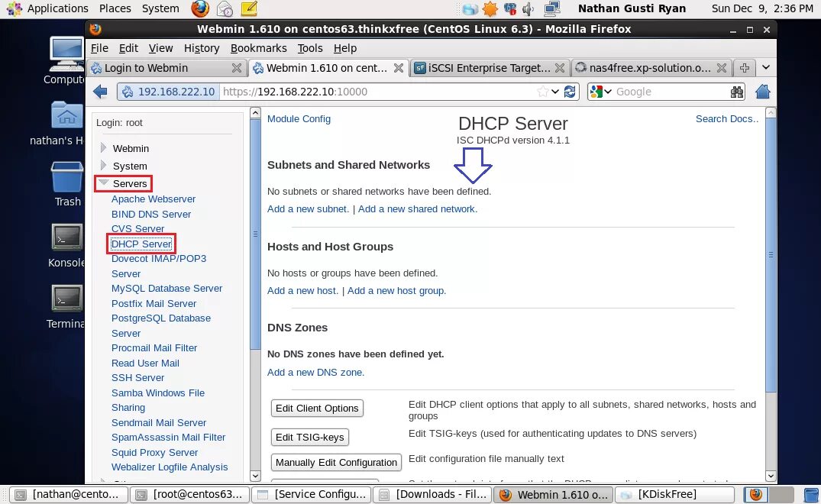Launch Firefox from the top panel icon
Viewport: 821px width, 504px height.
click(x=199, y=8)
